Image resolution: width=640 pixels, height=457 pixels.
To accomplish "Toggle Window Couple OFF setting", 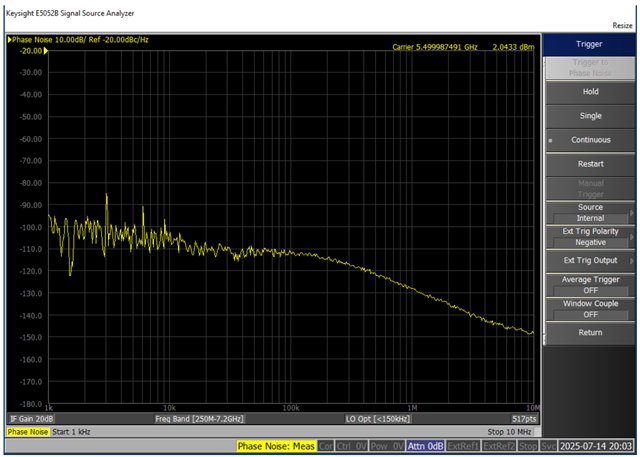I will point(590,309).
